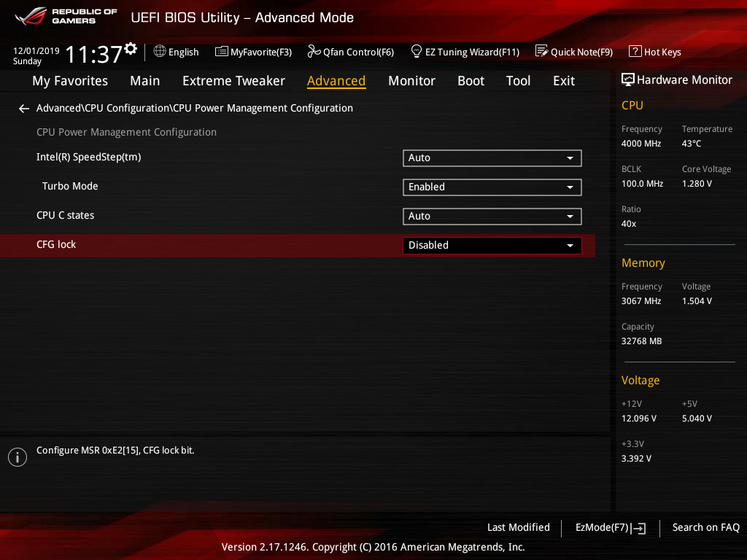Click the EzMode exit arrow icon
This screenshot has width=747, height=560.
639,528
